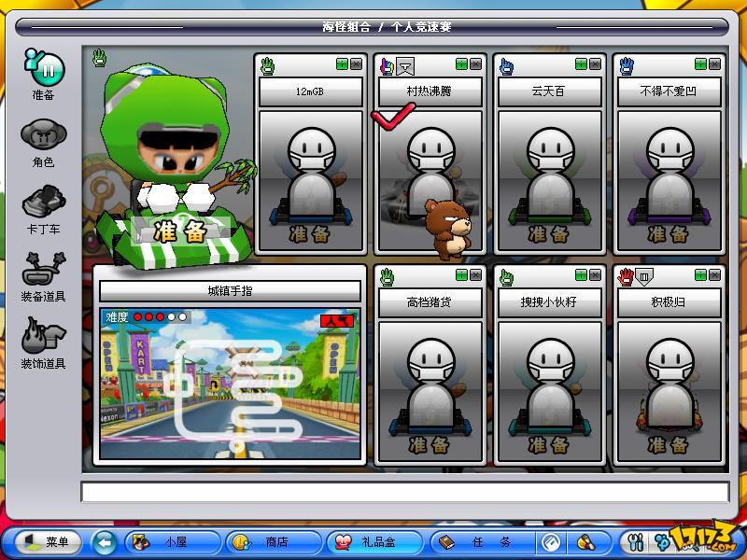Open the 任务 quests panel
The height and width of the screenshot is (560, 747).
click(x=482, y=542)
